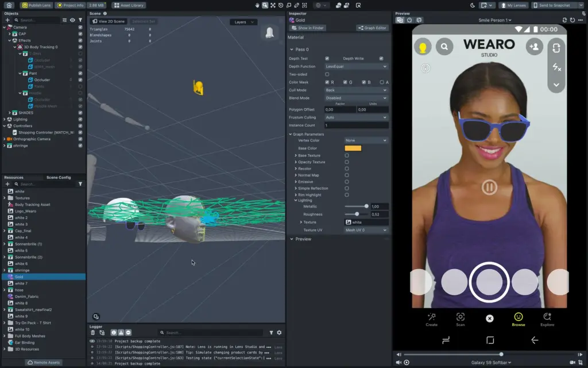Enable the Two-sided checkbox
588x368 pixels.
pos(327,74)
